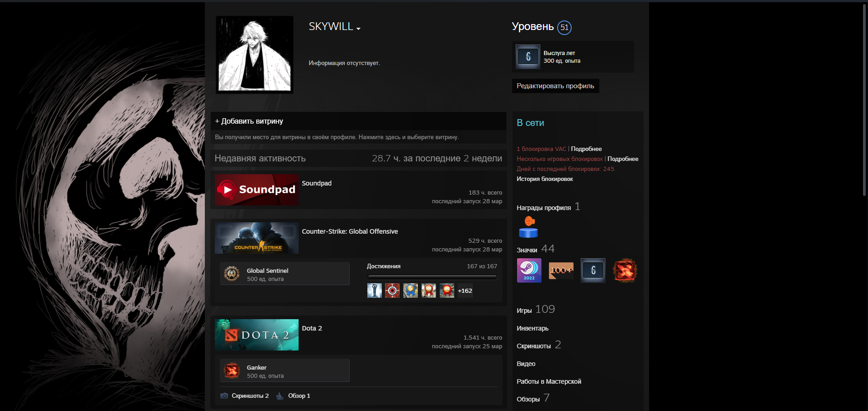Screen dimensions: 868x411
Task: Click the camera icon next to Скриншоты 2
Action: [224, 396]
